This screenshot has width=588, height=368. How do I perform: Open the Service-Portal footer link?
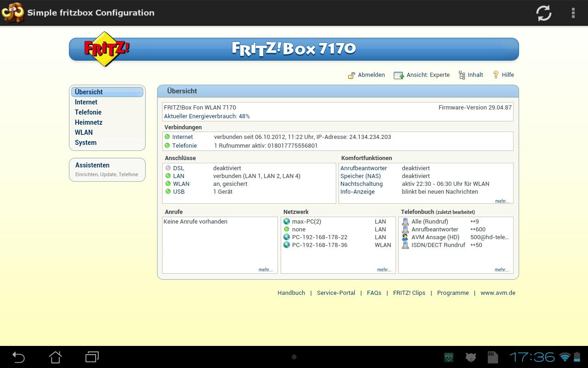[336, 293]
